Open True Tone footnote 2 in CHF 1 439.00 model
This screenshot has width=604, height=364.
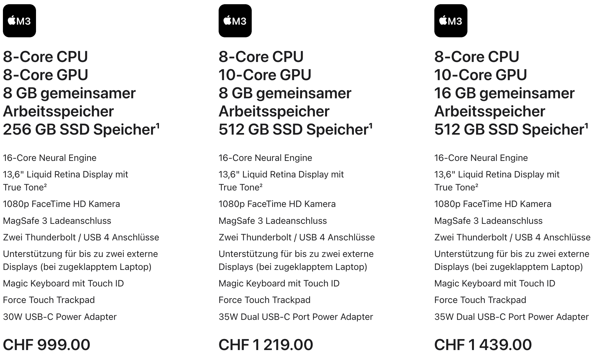[x=477, y=185]
